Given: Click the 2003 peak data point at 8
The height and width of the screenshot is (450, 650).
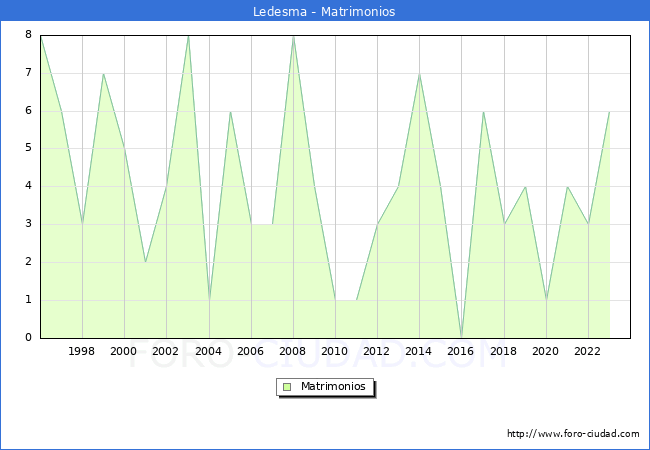Looking at the screenshot, I should [188, 36].
